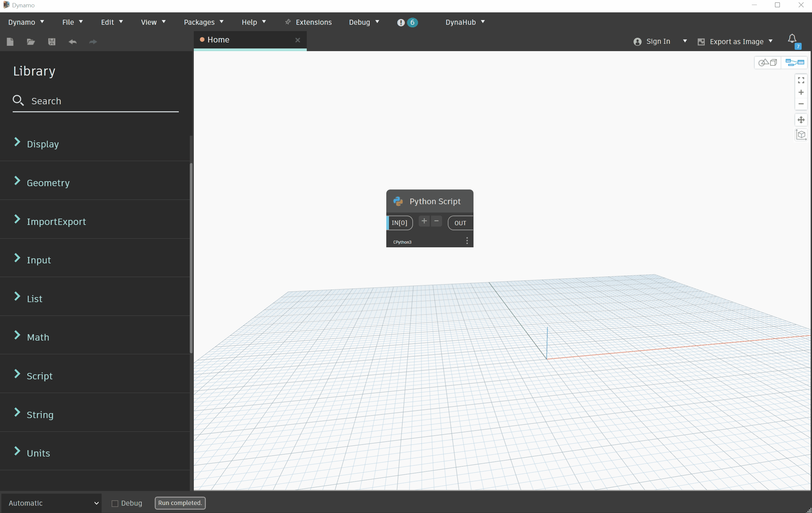Click the Extensions pin icon
The image size is (812, 513).
pos(288,22)
